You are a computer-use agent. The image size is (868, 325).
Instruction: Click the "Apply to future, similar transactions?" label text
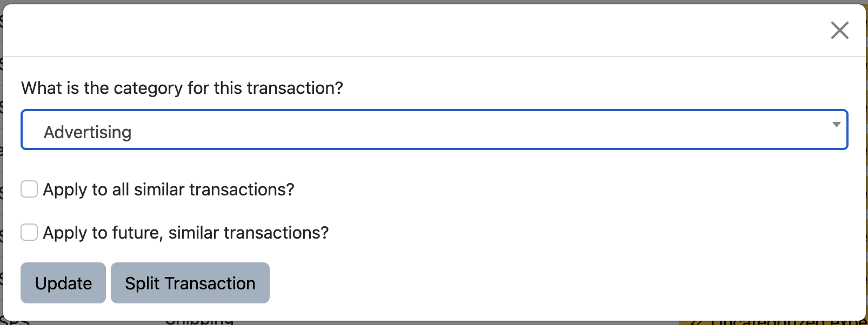click(x=186, y=233)
